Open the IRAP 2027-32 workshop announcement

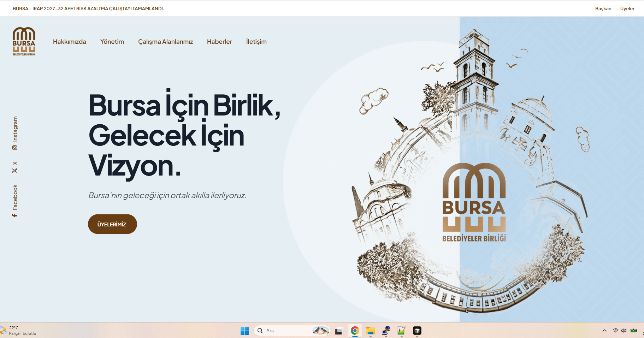[x=88, y=8]
